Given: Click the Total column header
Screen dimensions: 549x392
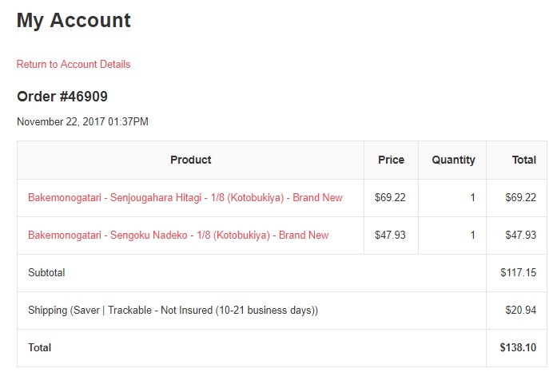Looking at the screenshot, I should (x=523, y=160).
